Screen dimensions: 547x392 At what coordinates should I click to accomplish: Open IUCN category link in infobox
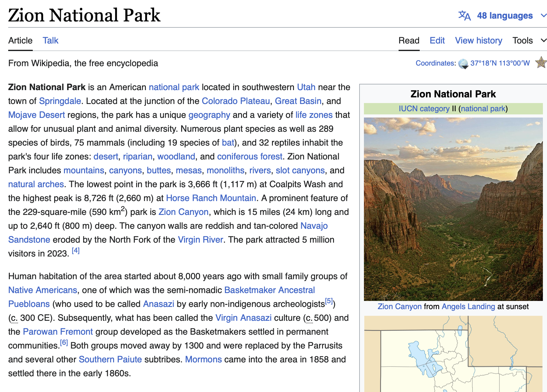pyautogui.click(x=424, y=108)
